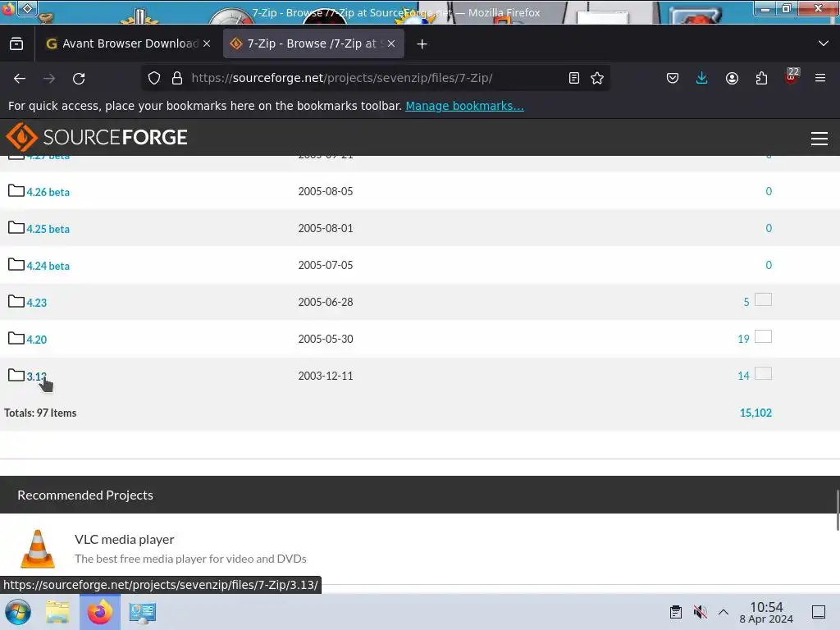
Task: Switch to Avant Browser Download tab
Action: pyautogui.click(x=127, y=43)
